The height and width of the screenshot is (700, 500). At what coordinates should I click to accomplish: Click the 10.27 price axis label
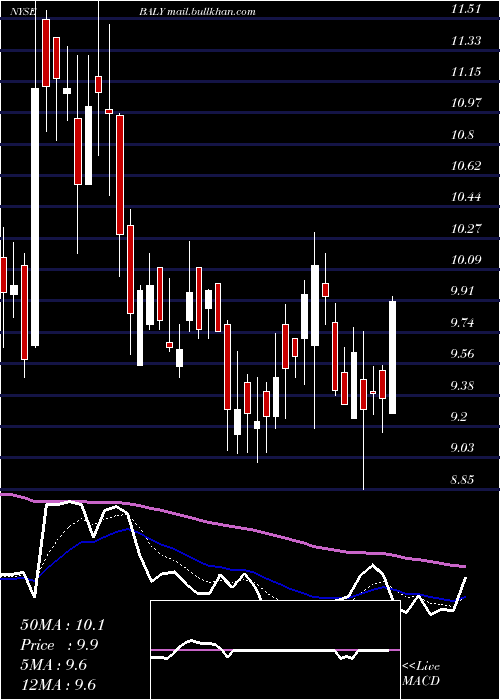(466, 229)
